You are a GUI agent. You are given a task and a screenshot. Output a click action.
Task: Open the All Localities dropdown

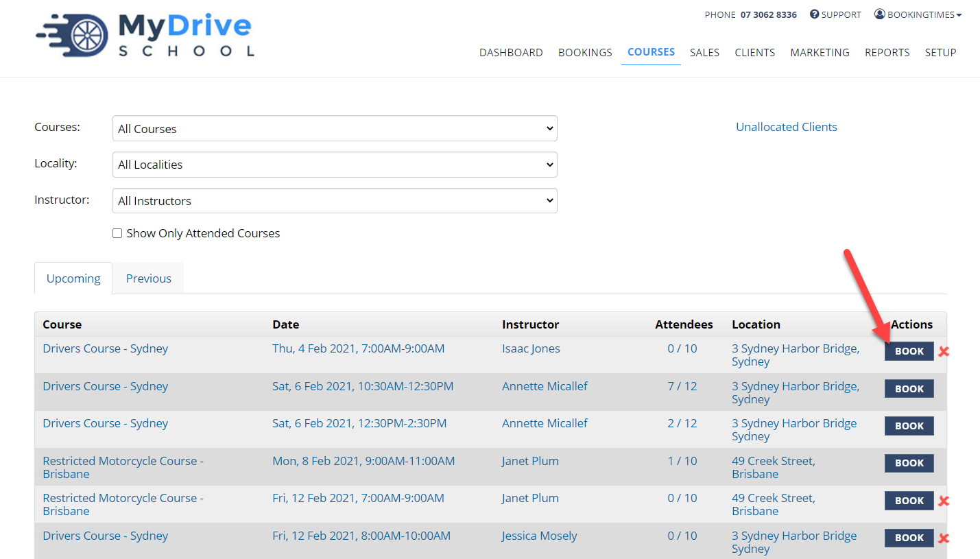(335, 165)
